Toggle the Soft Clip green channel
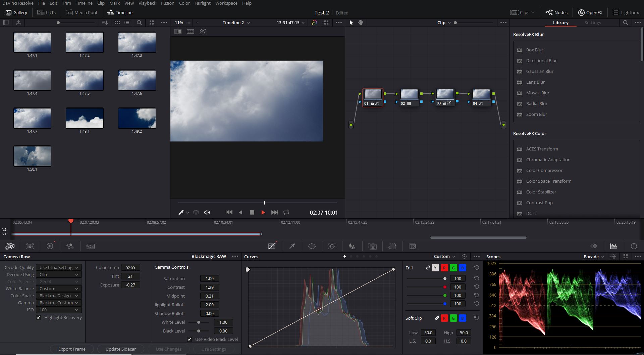This screenshot has width=644, height=355. click(453, 318)
